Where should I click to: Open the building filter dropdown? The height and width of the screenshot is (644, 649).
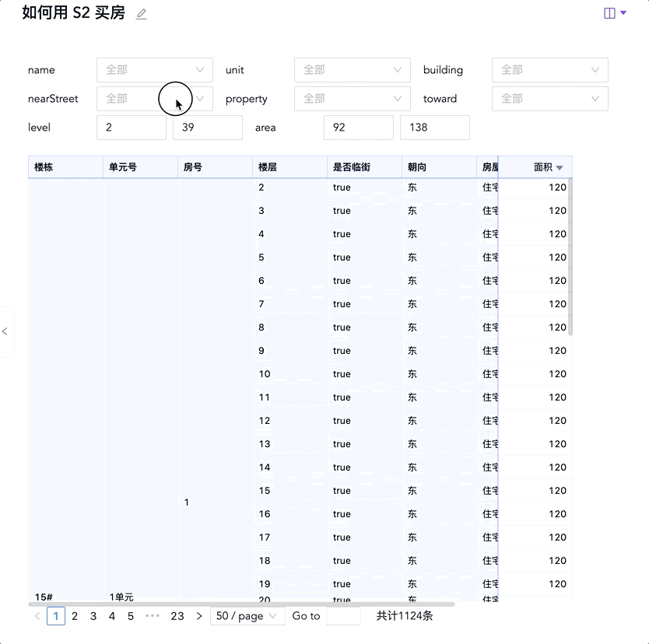click(550, 70)
